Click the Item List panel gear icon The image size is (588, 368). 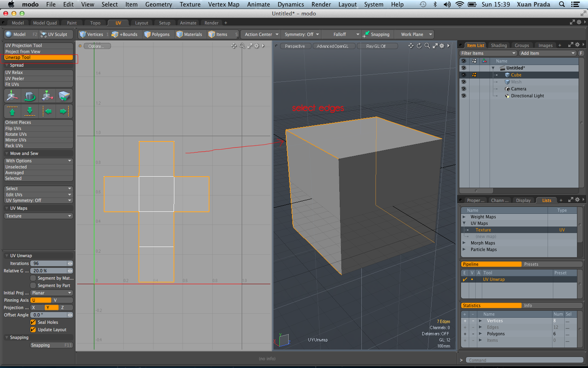click(577, 45)
